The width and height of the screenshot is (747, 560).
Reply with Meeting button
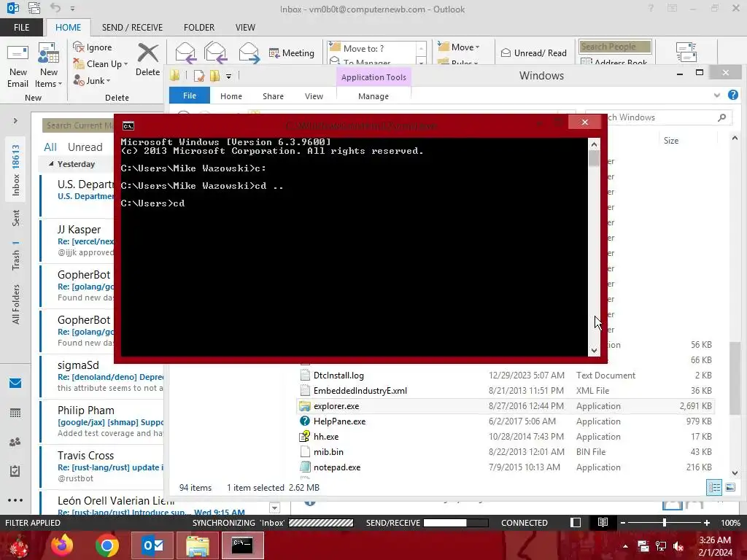pos(292,52)
